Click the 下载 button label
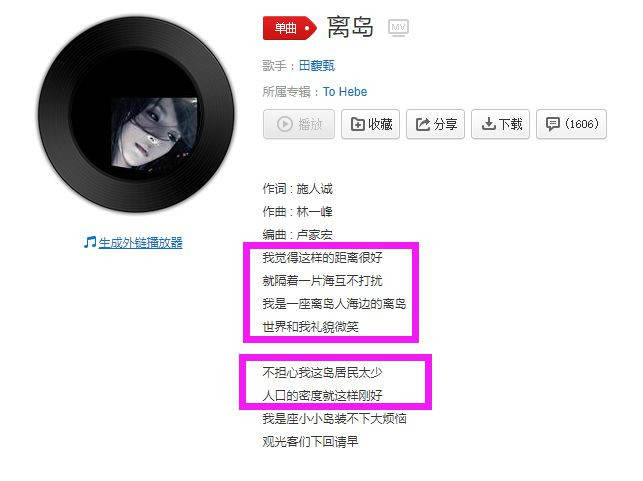This screenshot has width=643, height=481. [x=511, y=124]
